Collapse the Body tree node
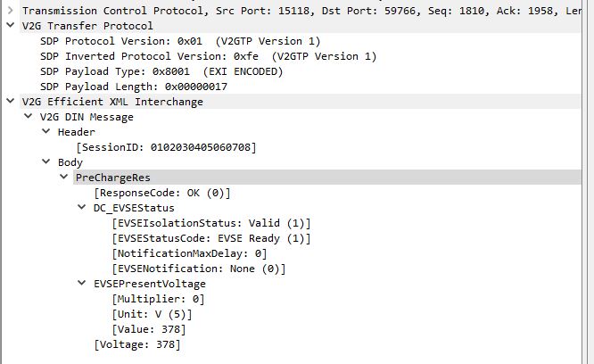The height and width of the screenshot is (364, 594). tap(45, 162)
